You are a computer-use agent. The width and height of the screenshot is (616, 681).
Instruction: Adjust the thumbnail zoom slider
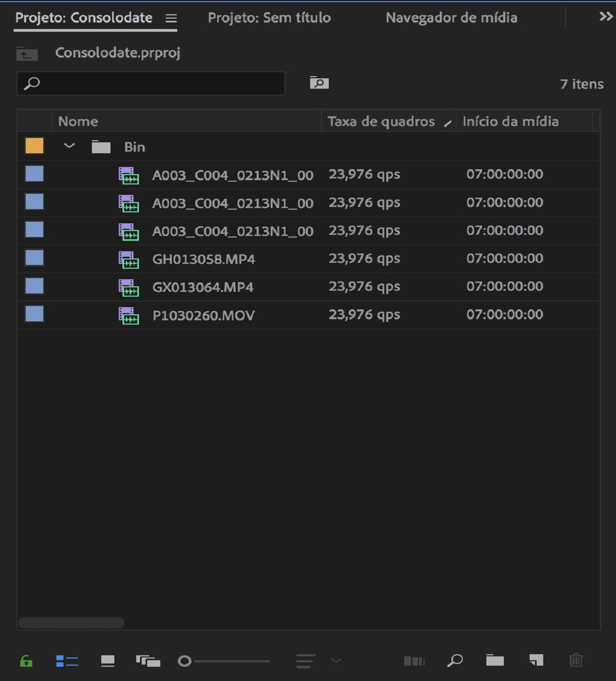point(224,661)
